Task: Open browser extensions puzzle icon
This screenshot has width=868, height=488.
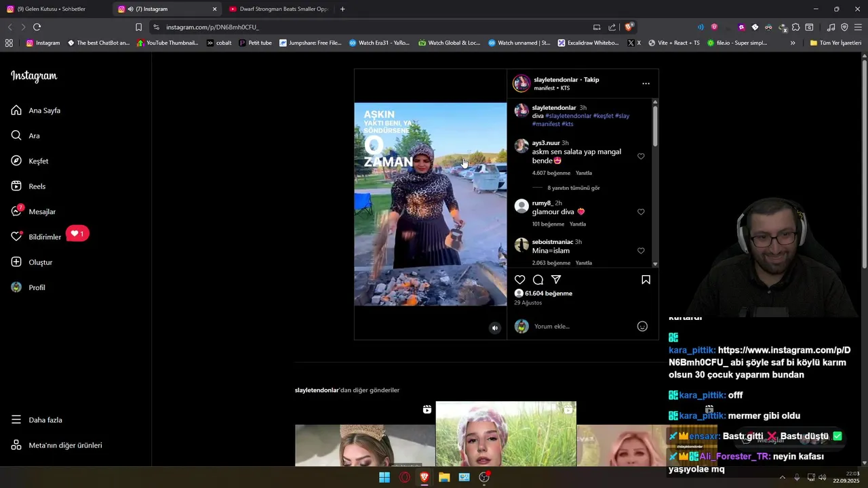Action: (795, 27)
